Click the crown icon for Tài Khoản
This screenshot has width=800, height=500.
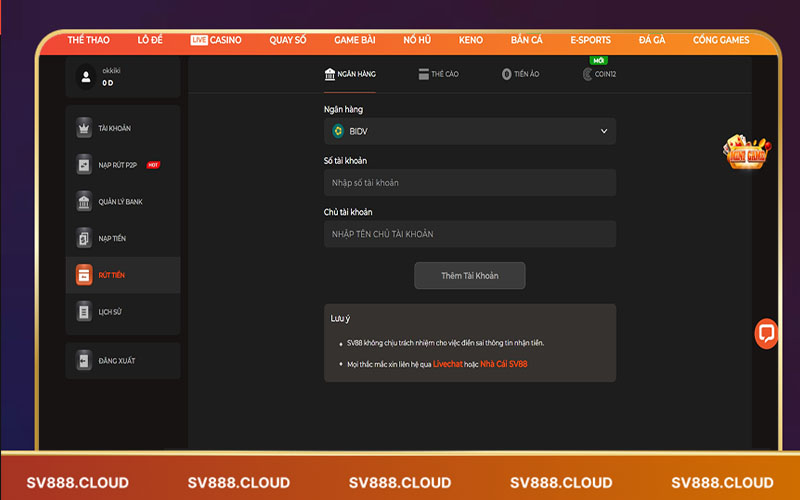coord(84,128)
